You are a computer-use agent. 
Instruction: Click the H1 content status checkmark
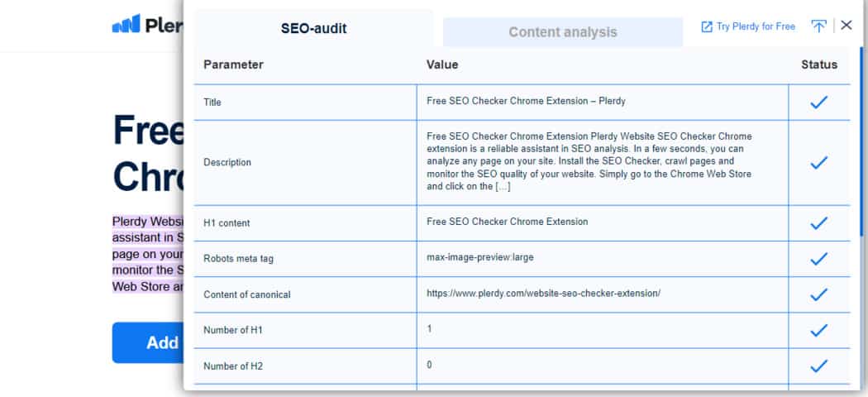(x=818, y=223)
